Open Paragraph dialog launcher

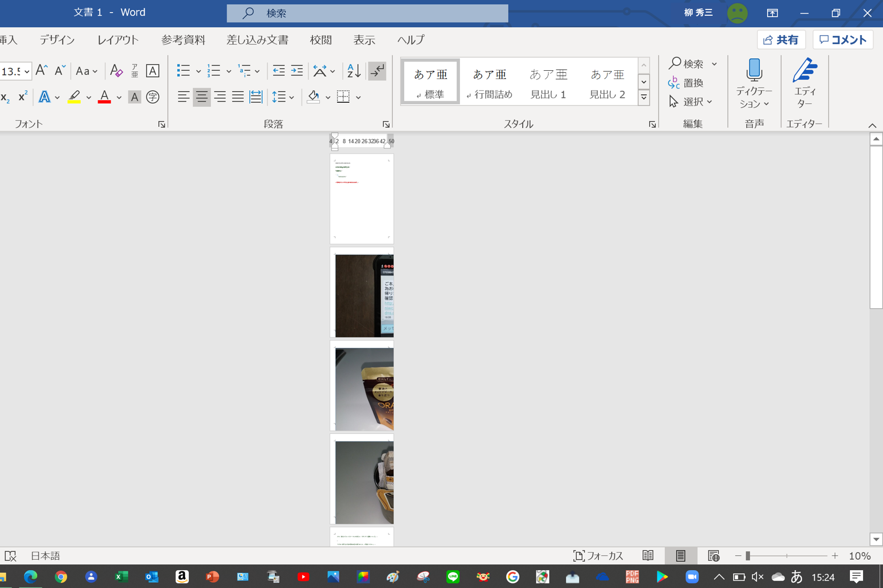click(x=386, y=124)
